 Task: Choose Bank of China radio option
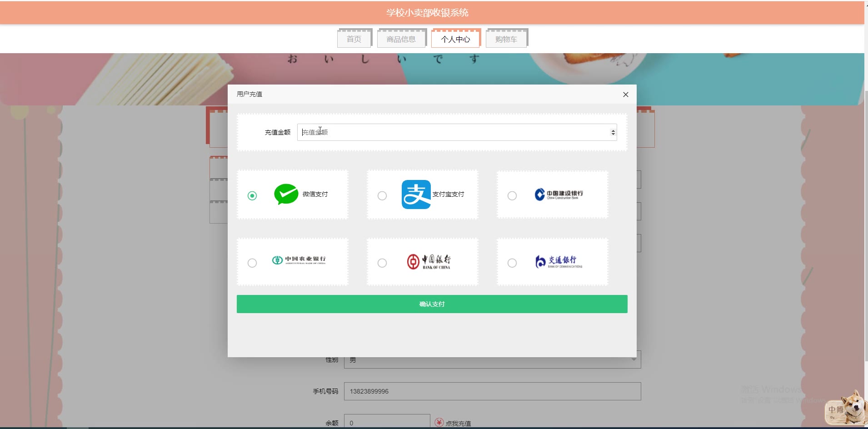pos(382,263)
